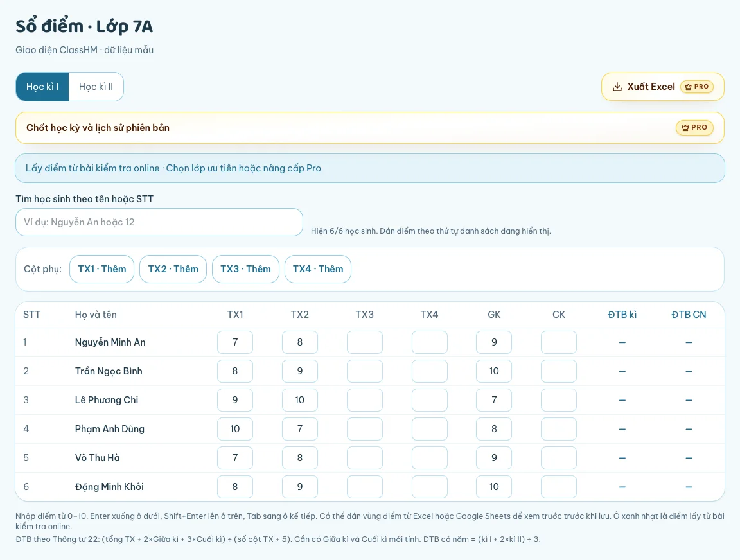Select TX2 score cell for Lê Phương Chi
Image resolution: width=740 pixels, height=560 pixels.
click(300, 400)
